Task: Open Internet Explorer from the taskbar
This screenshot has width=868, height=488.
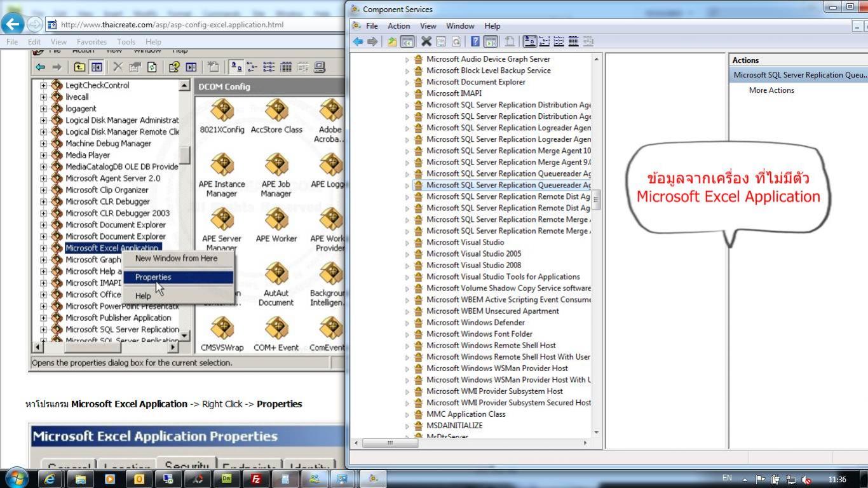Action: (50, 479)
